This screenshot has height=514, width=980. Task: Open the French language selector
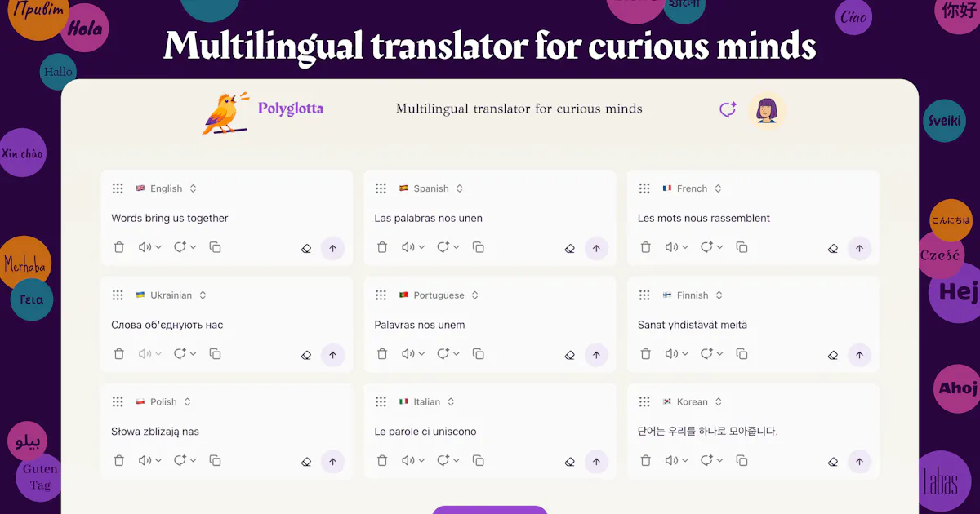point(693,188)
